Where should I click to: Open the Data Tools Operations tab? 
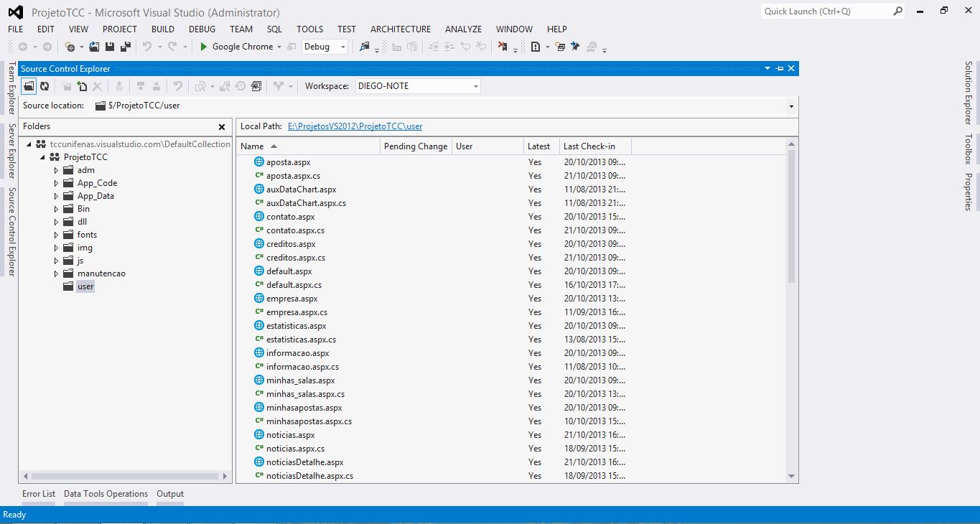point(106,494)
